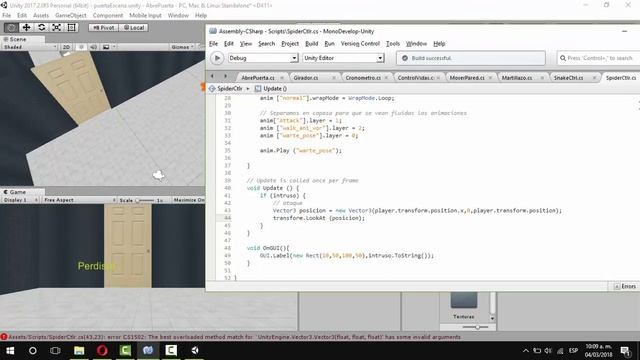This screenshot has width=640, height=360.
Task: Adjust the project thumbnail size slider
Action: click(x=477, y=327)
